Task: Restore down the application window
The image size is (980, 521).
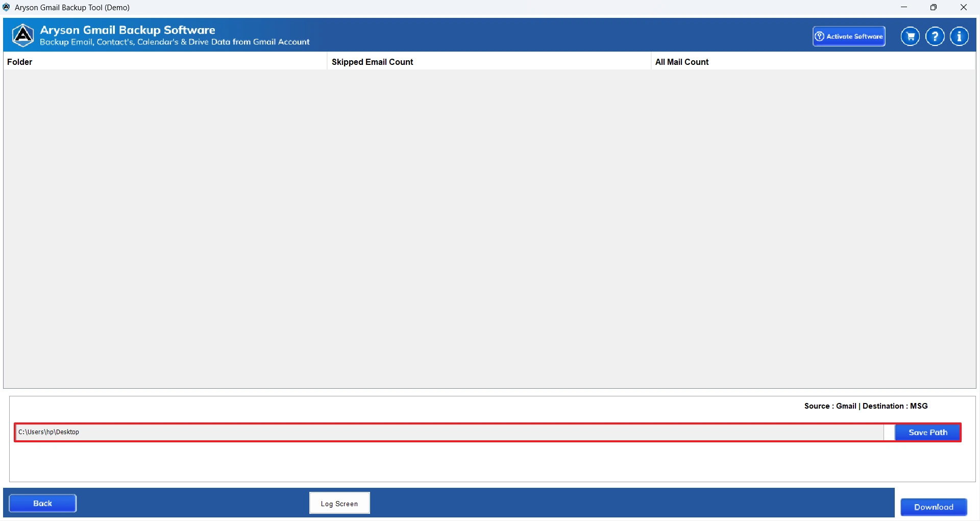Action: pyautogui.click(x=934, y=7)
